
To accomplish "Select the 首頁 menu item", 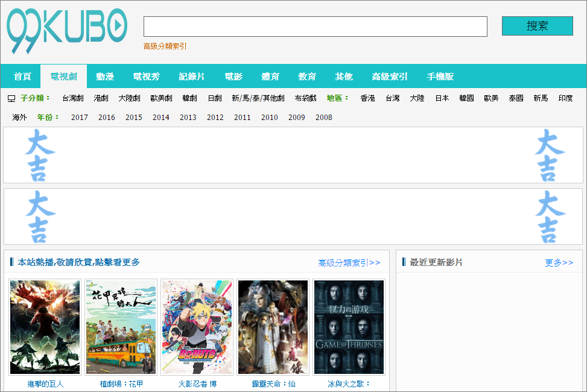I will point(21,76).
